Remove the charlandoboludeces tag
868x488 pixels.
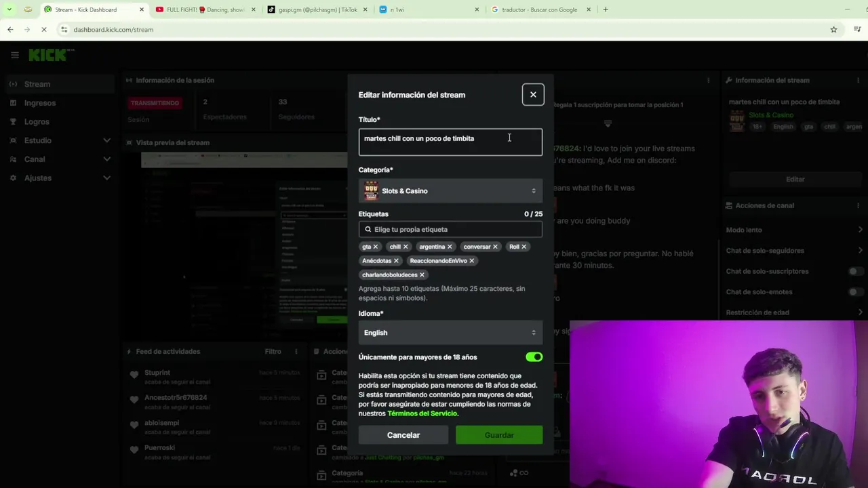click(422, 275)
